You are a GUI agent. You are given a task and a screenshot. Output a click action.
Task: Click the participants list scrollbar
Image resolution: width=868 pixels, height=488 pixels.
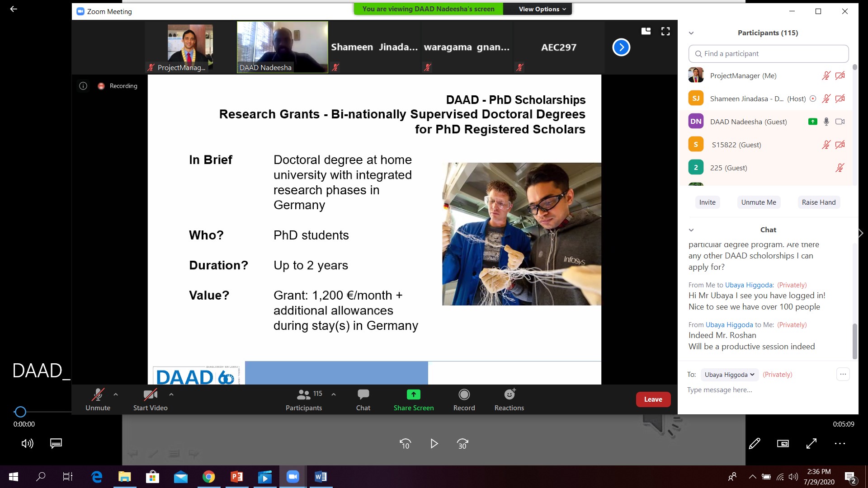click(x=854, y=67)
